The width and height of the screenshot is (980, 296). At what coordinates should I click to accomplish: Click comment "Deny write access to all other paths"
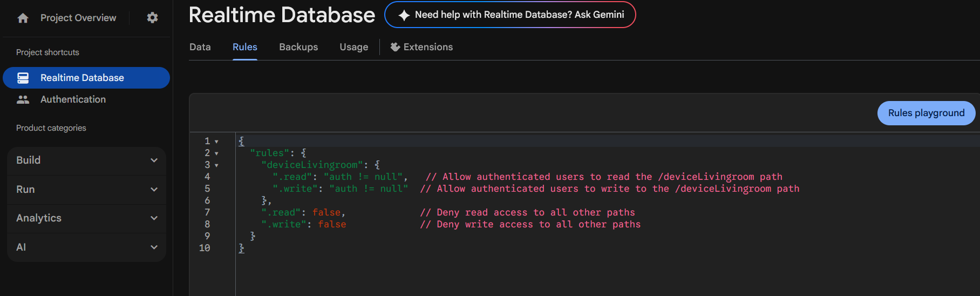(x=530, y=224)
